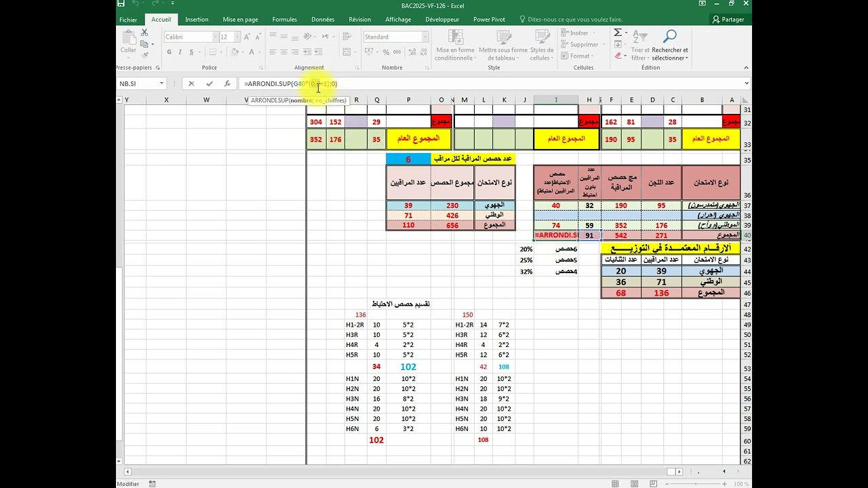
Task: Open Mettre sous forme de tableau
Action: [502, 45]
